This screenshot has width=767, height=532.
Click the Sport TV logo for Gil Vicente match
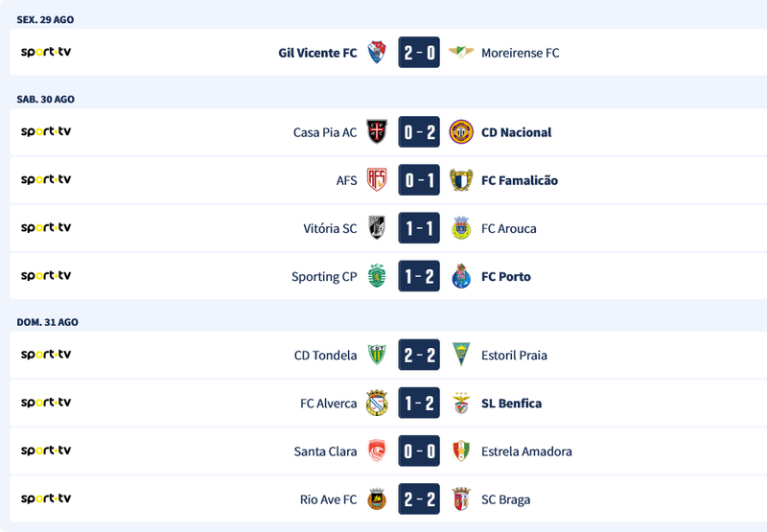pos(46,52)
